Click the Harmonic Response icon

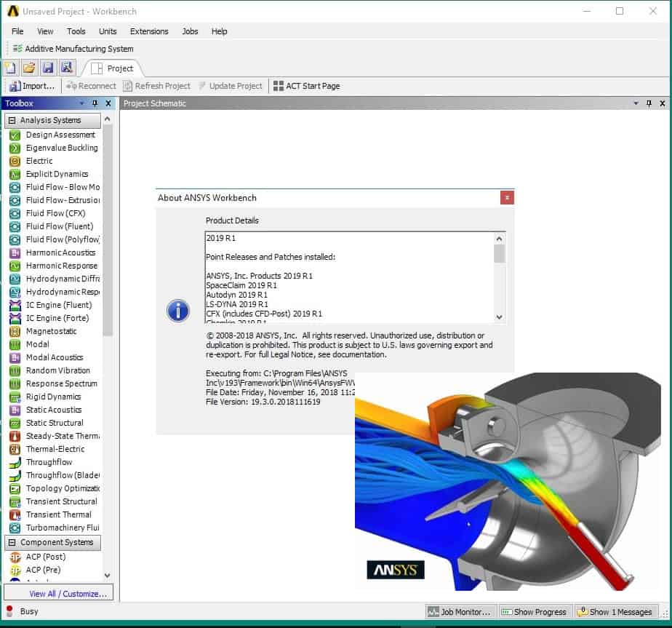click(x=15, y=266)
